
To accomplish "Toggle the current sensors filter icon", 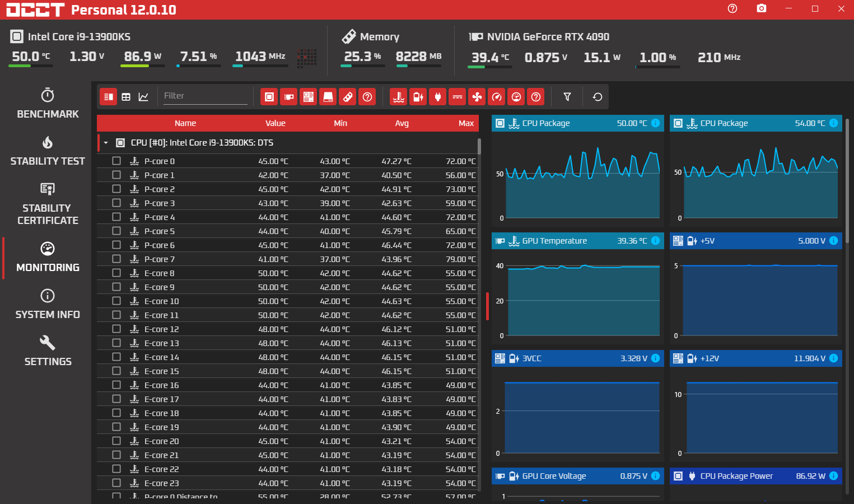I will click(x=458, y=97).
